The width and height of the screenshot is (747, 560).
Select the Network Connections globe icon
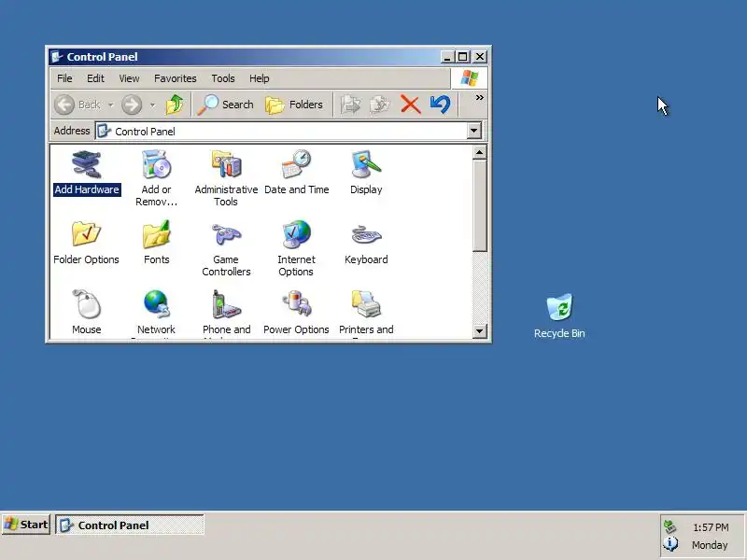coord(156,304)
